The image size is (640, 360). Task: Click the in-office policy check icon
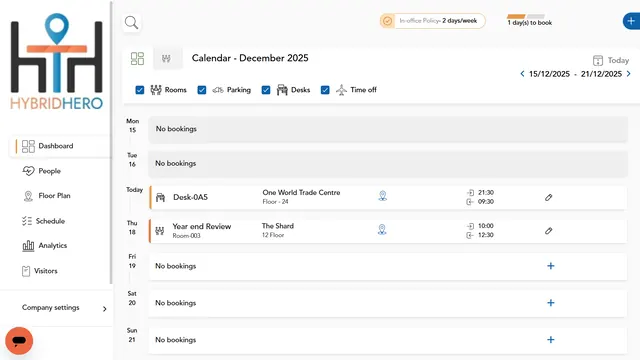[387, 21]
